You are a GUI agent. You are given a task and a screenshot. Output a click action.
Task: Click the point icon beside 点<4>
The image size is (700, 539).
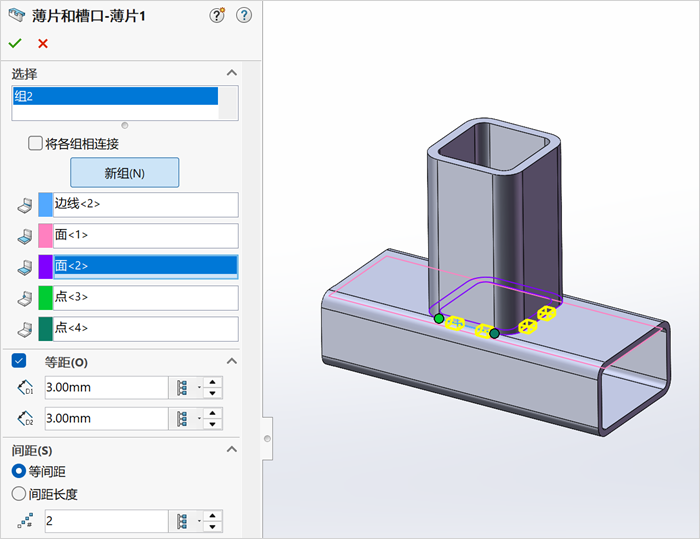click(25, 330)
